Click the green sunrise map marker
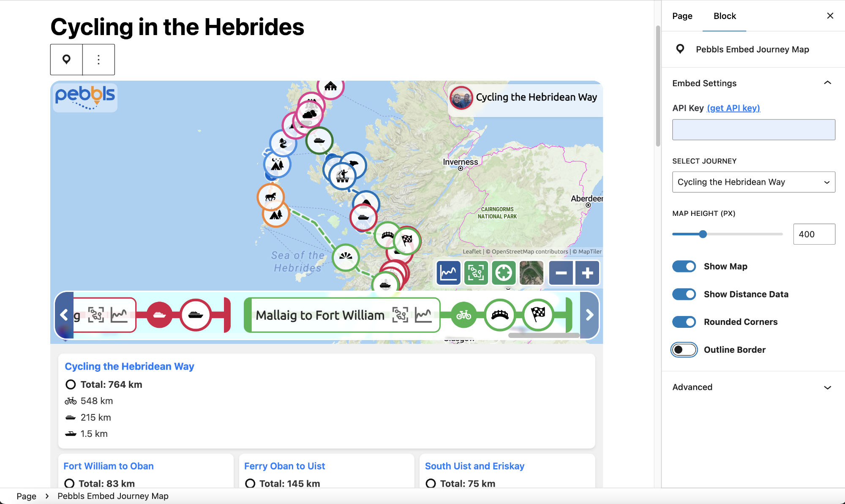 [x=346, y=257]
